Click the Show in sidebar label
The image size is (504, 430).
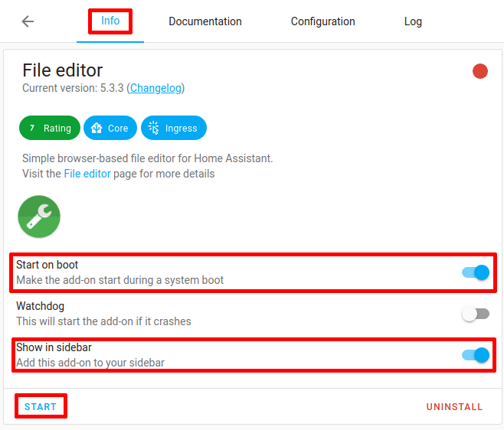pos(54,347)
